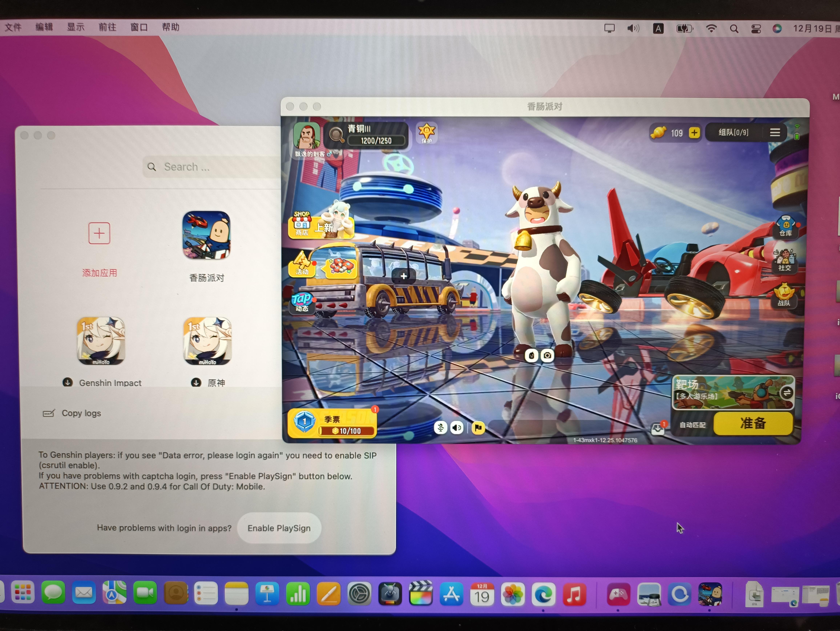Open the 窗口 menu
This screenshot has width=840, height=631.
(x=139, y=27)
